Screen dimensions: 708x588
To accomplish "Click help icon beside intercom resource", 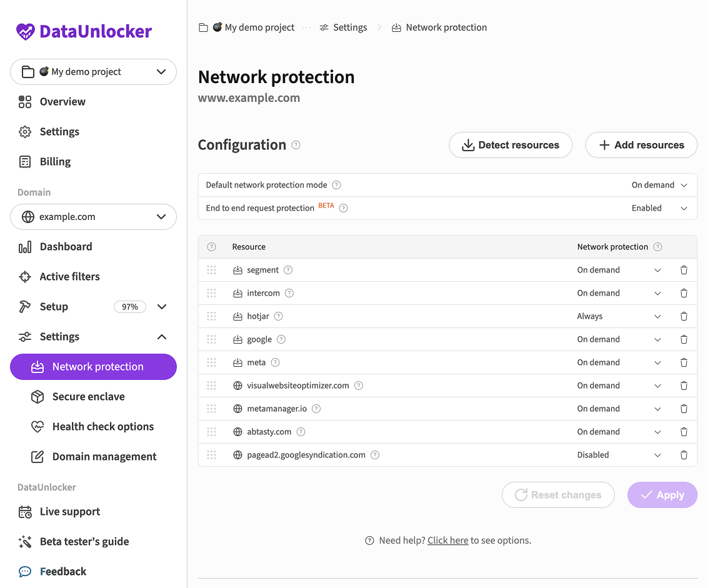I will pos(289,293).
